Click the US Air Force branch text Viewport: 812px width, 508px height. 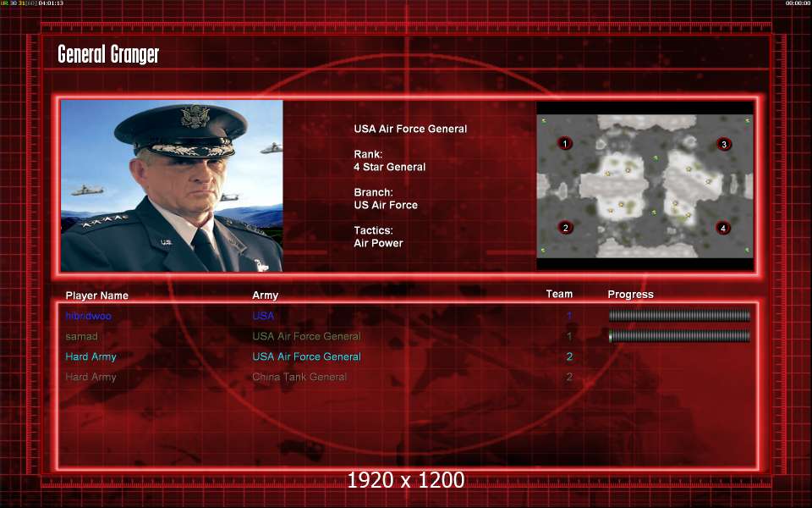(386, 205)
